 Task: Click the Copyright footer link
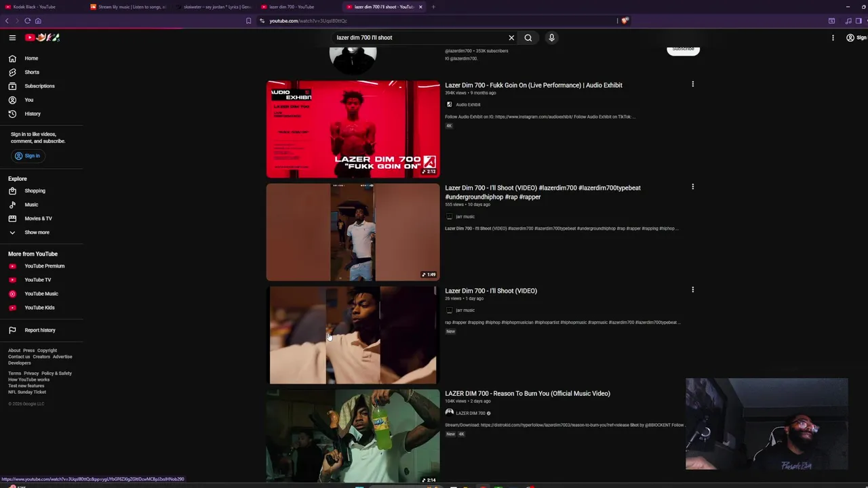coord(47,350)
